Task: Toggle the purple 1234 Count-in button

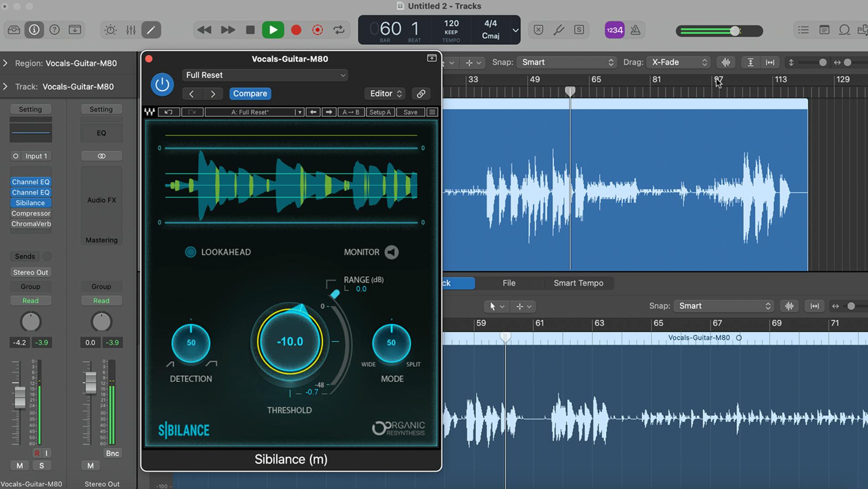Action: point(615,30)
